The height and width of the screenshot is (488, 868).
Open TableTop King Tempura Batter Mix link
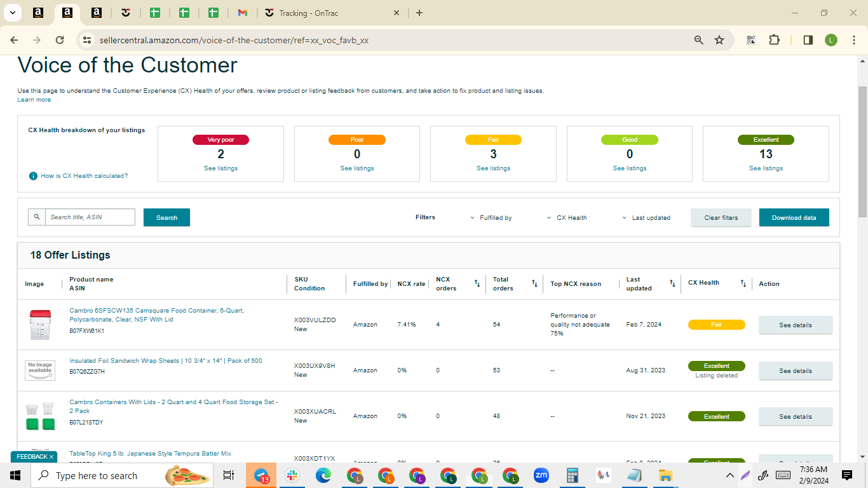[151, 454]
